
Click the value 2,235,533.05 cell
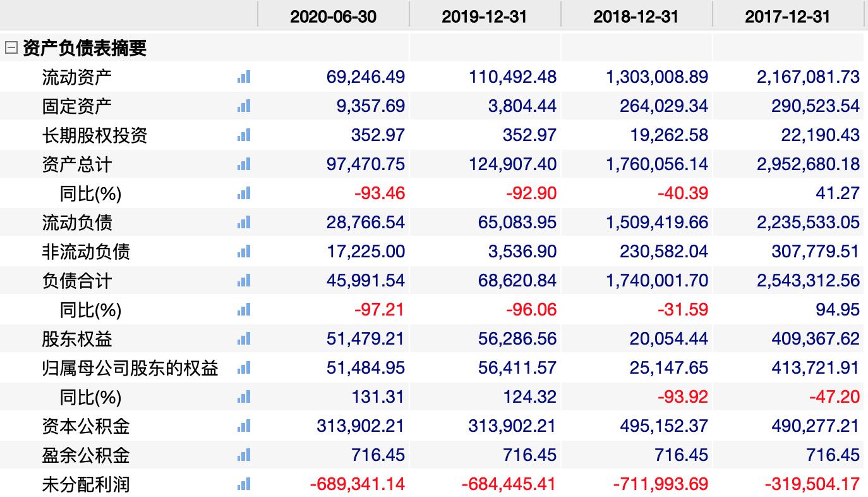(x=809, y=223)
